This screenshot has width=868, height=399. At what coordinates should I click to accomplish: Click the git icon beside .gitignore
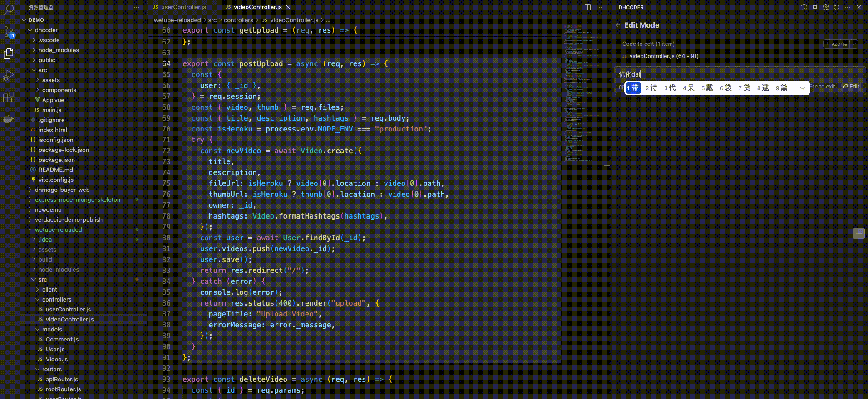33,120
